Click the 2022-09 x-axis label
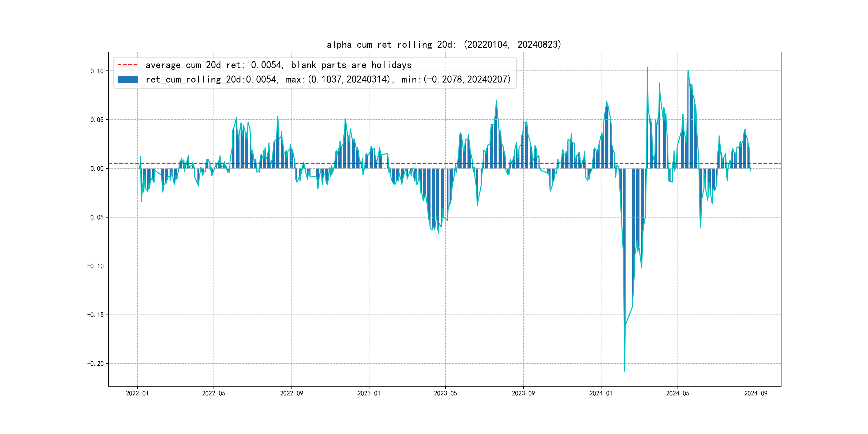The image size is (868, 434). point(291,393)
